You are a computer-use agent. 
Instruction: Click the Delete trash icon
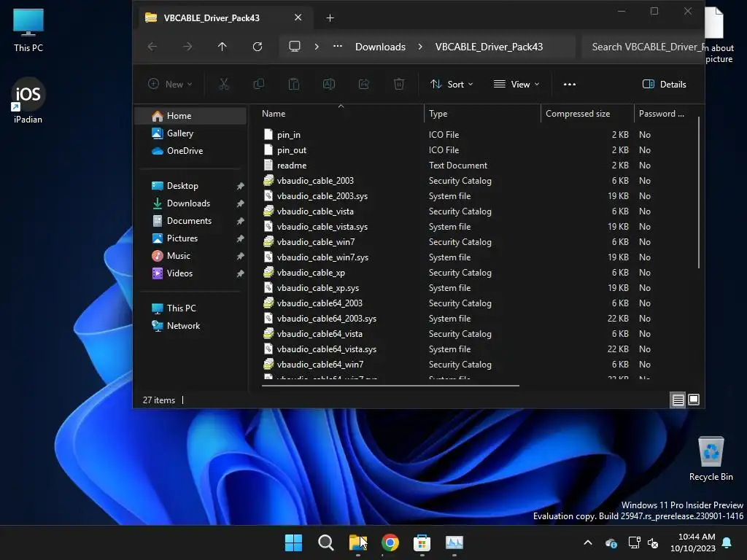coord(399,85)
